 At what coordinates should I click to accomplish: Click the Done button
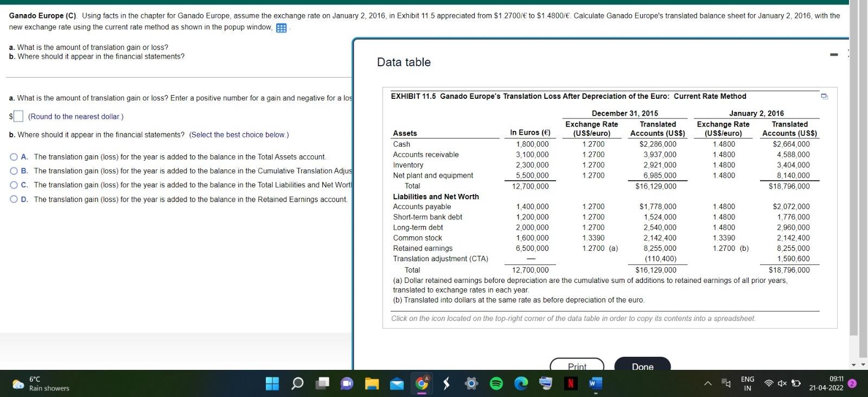642,365
